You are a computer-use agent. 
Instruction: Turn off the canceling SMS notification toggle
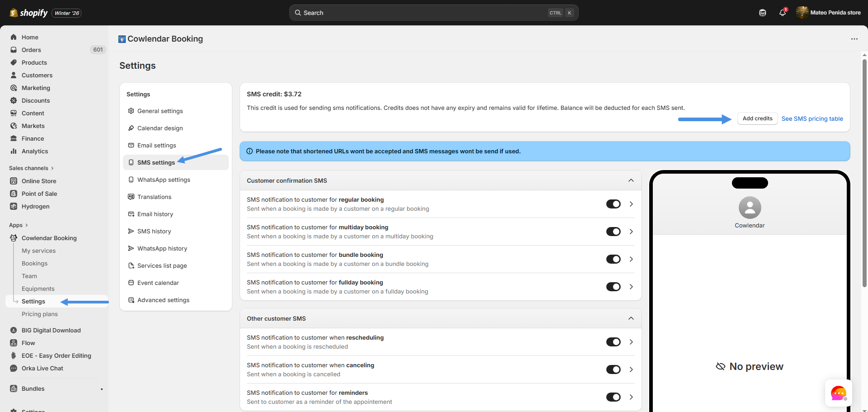tap(613, 369)
